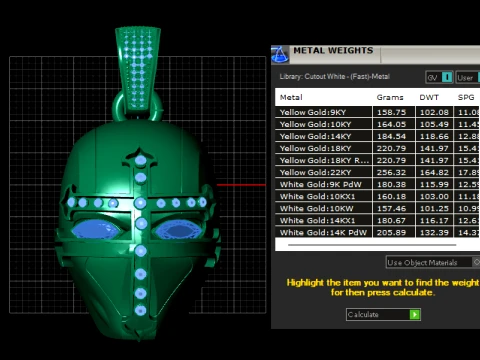Click the horizontal scrollbar under the metal table
The image size is (480, 360).
point(372,245)
